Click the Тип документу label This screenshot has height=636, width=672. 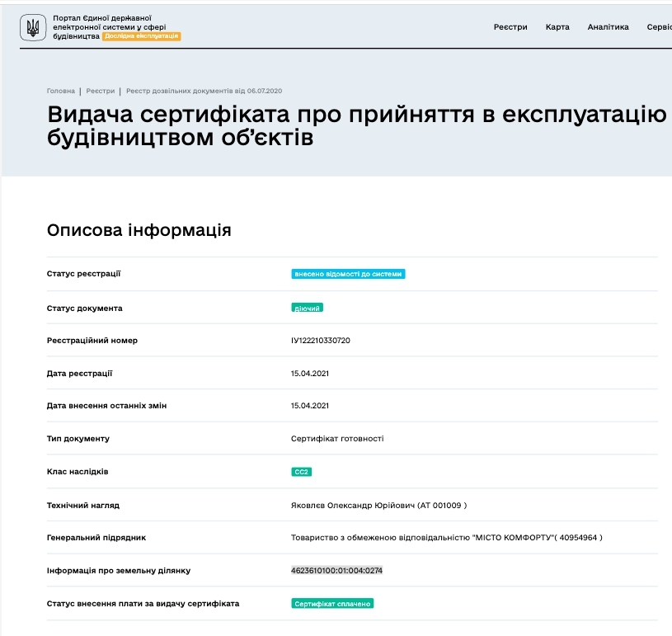tap(78, 439)
